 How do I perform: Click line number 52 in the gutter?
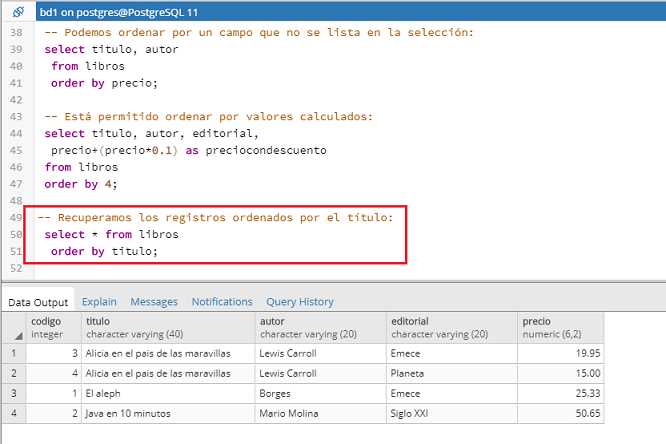tap(16, 268)
